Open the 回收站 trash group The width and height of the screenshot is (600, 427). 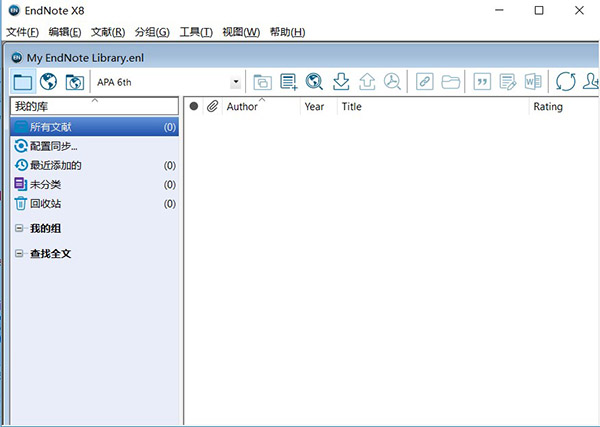(95, 204)
